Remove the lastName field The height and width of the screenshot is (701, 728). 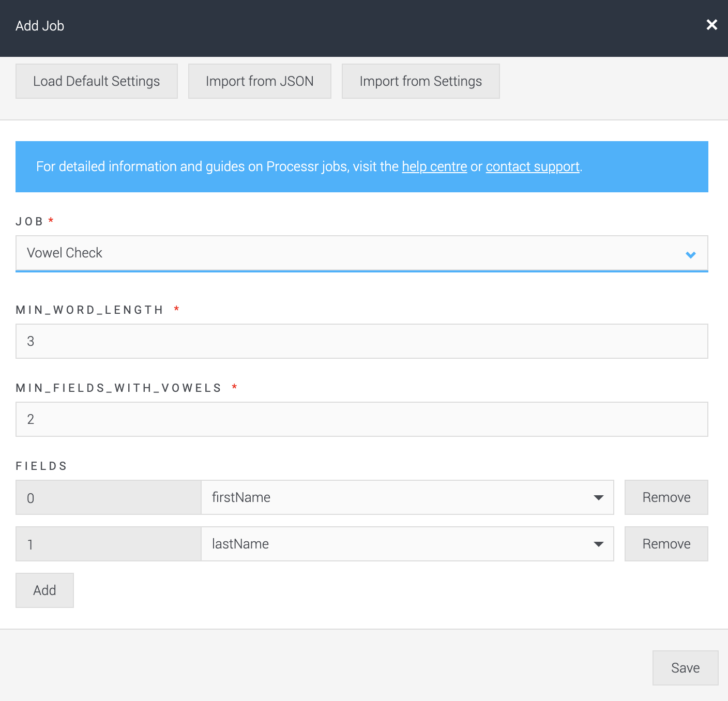(666, 544)
